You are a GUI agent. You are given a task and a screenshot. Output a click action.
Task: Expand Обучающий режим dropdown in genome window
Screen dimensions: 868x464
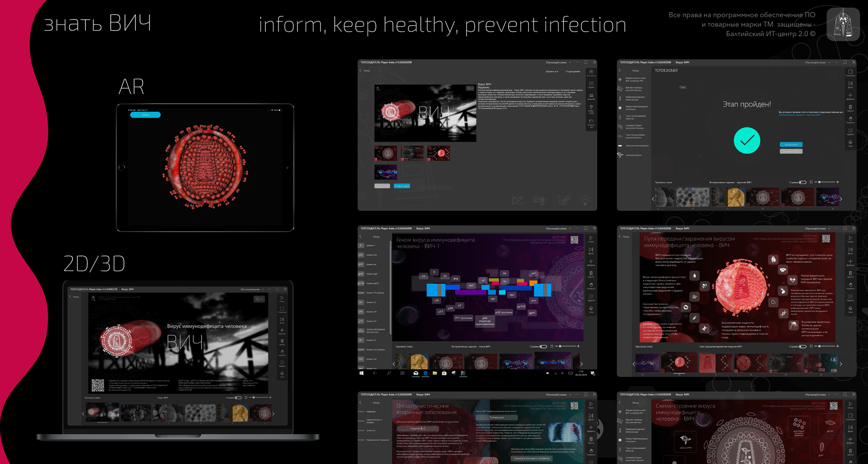coord(558,228)
